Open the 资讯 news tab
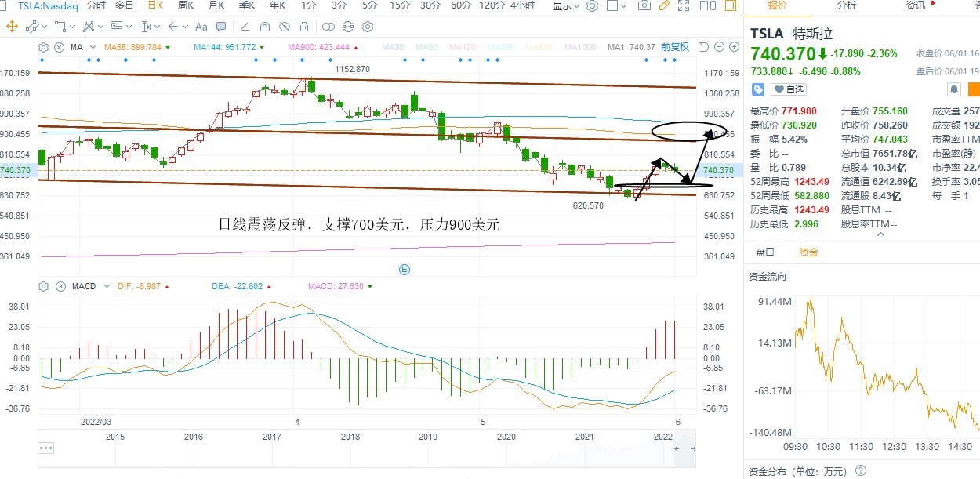This screenshot has height=479, width=980. pyautogui.click(x=916, y=5)
